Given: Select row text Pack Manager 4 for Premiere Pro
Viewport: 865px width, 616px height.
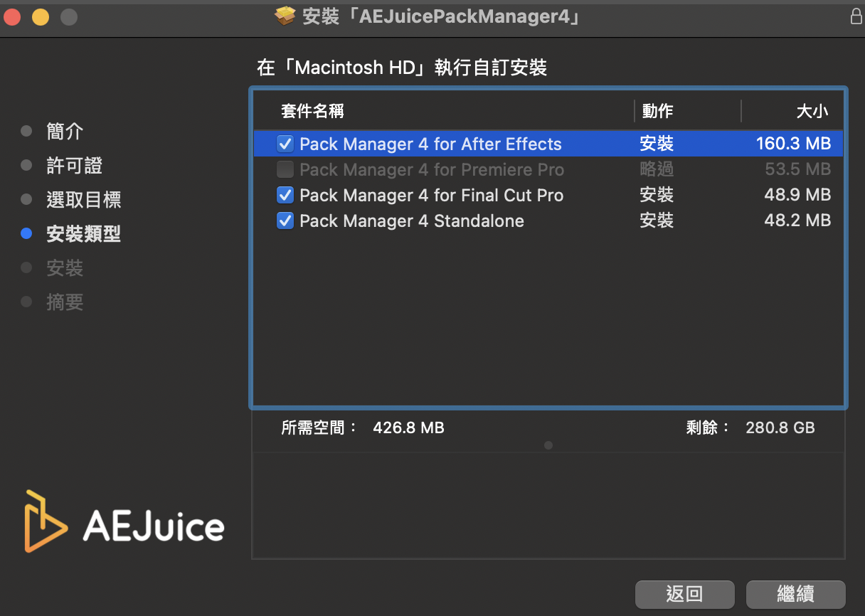Looking at the screenshot, I should (x=432, y=169).
